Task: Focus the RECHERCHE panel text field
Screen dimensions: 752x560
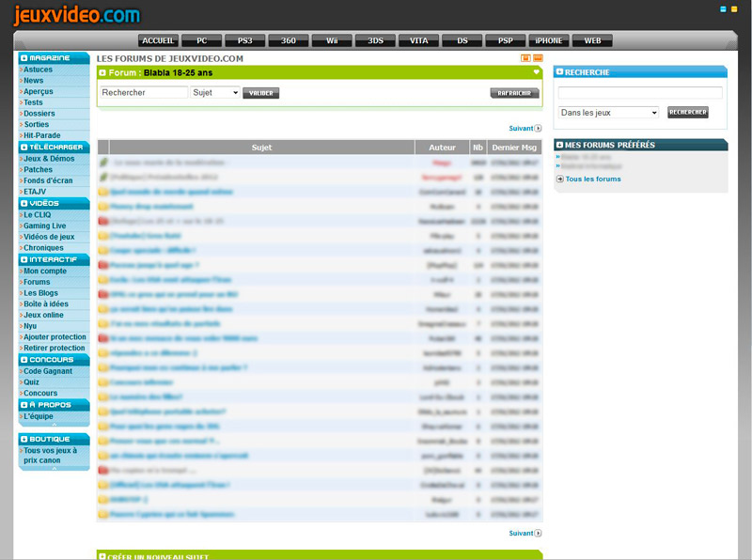Action: (640, 92)
